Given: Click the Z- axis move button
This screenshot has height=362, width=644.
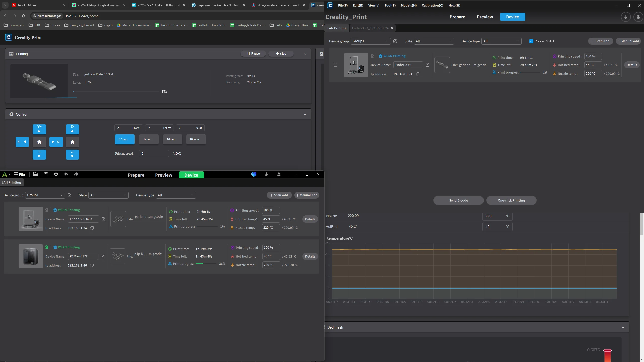Looking at the screenshot, I should tap(72, 154).
